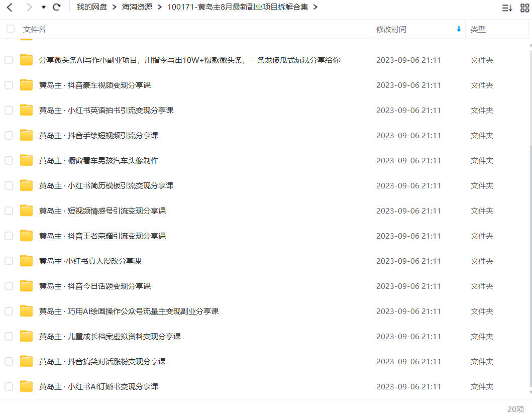532x416 pixels.
Task: Click folder icon of 小红书AI订婚书变现分享课
Action: point(26,386)
